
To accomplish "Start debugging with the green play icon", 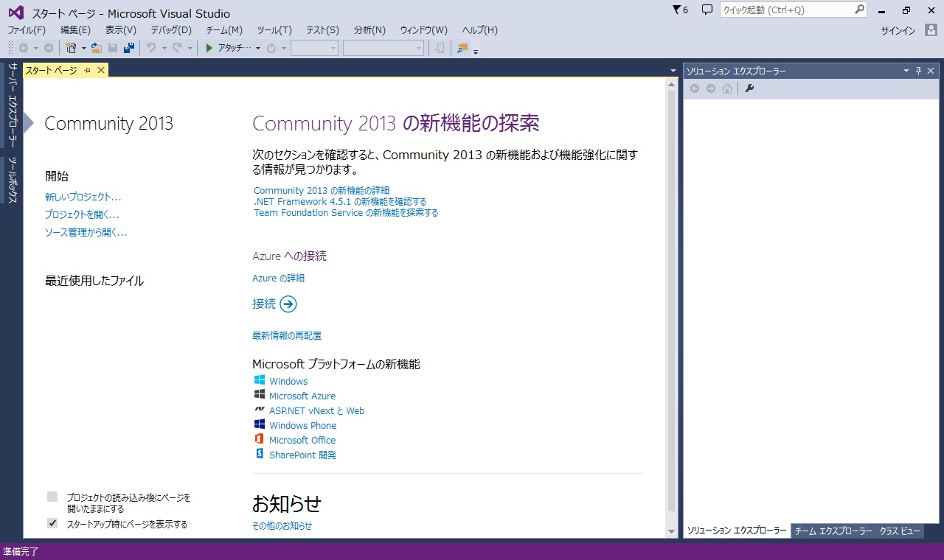I will point(209,48).
